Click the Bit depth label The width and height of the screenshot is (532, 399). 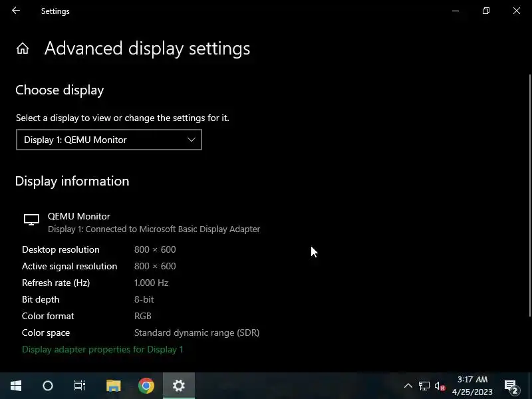click(x=41, y=300)
